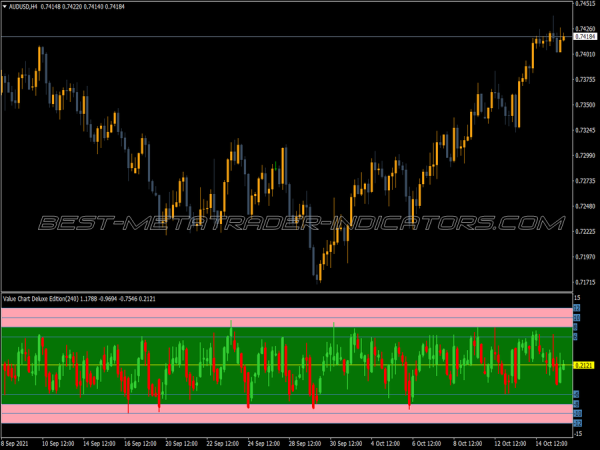The image size is (600, 450).
Task: Click the 0.71715 price scale value
Action: tap(585, 283)
